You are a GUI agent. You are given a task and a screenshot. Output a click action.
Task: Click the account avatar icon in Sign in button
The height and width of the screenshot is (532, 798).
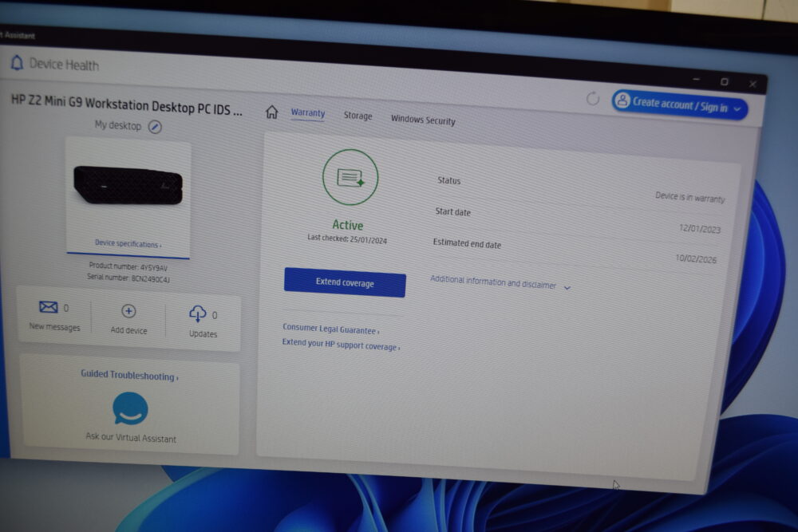tap(622, 100)
